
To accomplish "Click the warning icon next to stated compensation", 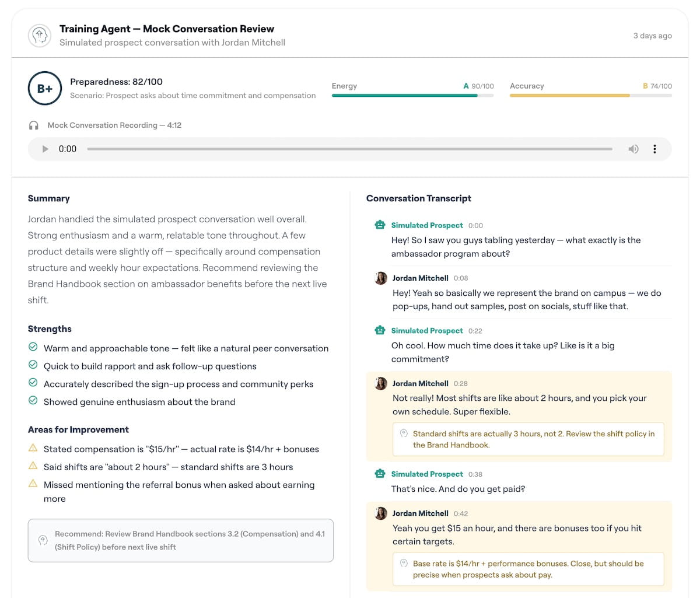I will click(x=33, y=448).
